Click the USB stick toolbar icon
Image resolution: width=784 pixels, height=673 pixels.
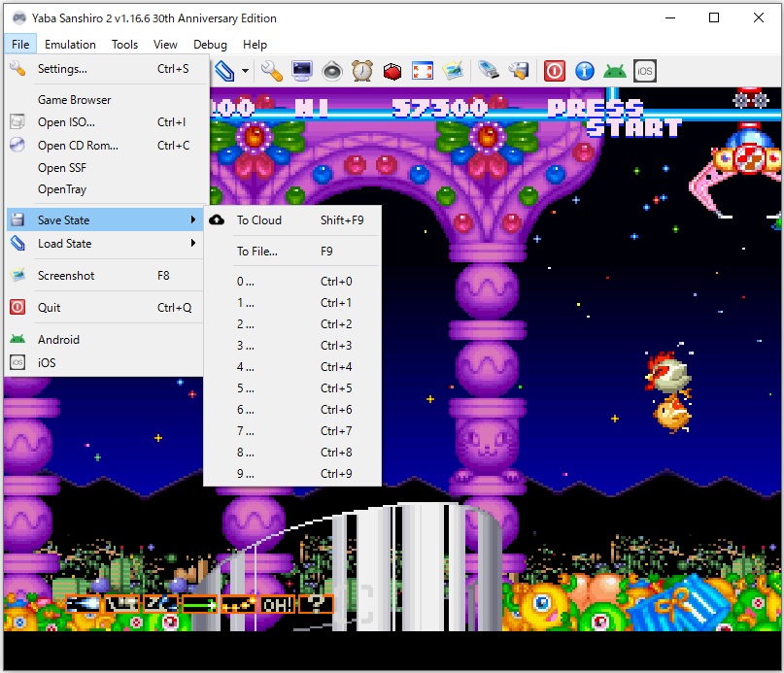488,71
